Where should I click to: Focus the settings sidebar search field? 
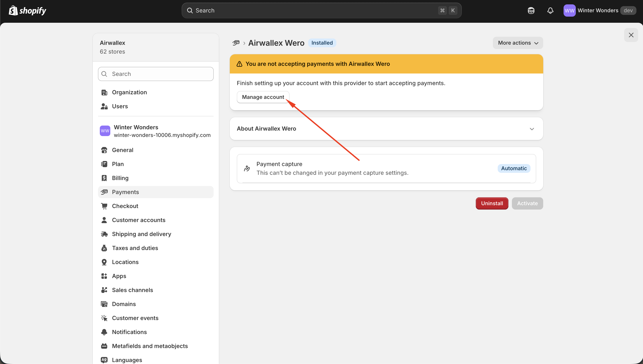click(156, 74)
